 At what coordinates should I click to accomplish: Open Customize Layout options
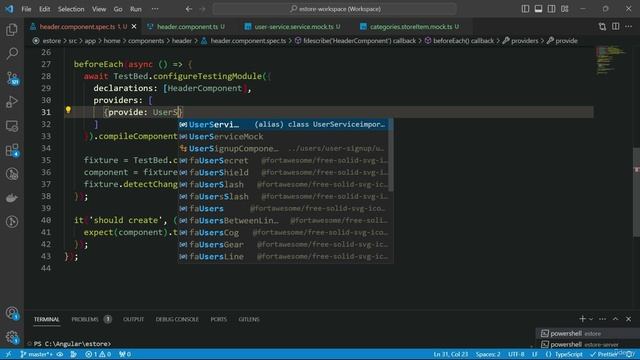564,9
